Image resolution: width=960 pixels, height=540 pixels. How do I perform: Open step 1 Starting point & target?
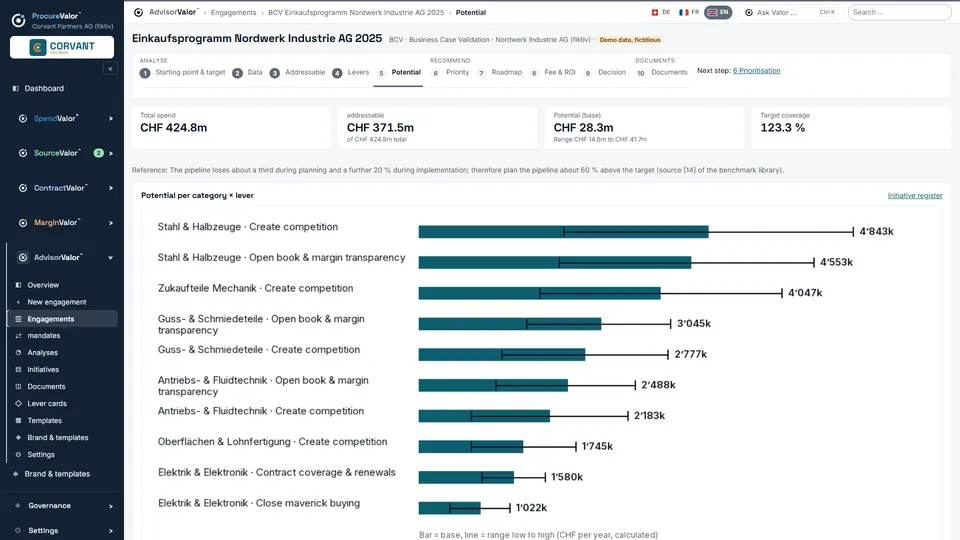[182, 73]
